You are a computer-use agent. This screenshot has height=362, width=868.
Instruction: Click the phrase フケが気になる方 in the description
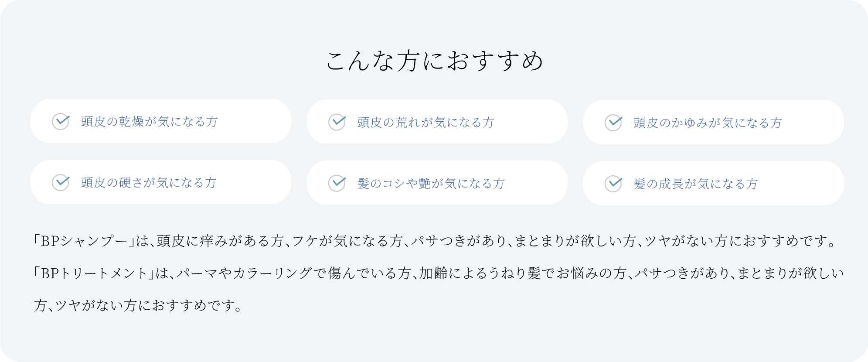click(x=347, y=241)
